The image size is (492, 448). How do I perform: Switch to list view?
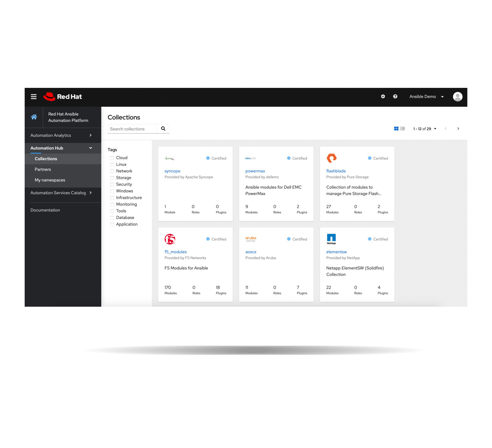pos(402,129)
